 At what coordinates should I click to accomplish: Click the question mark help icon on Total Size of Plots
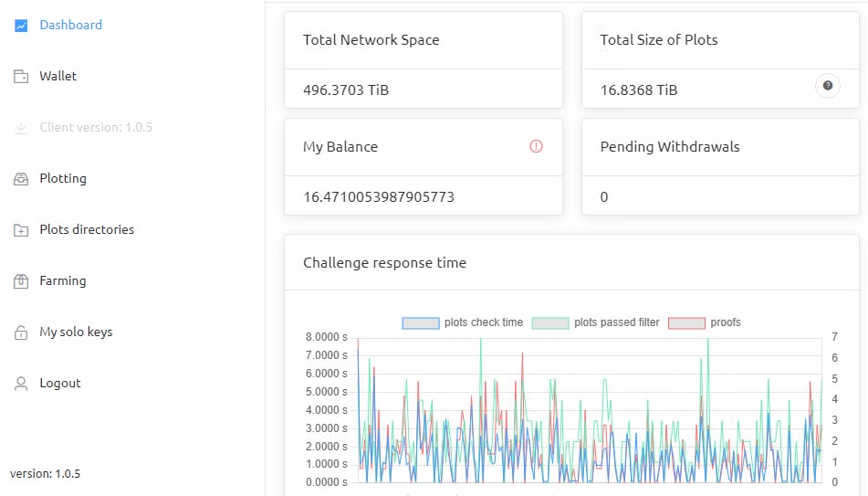pos(828,86)
